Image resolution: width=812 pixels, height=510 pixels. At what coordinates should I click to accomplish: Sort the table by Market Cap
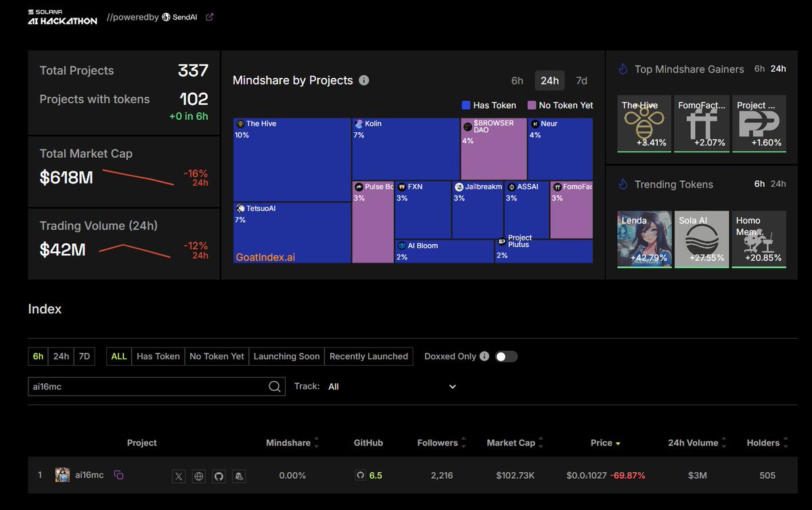pos(516,443)
